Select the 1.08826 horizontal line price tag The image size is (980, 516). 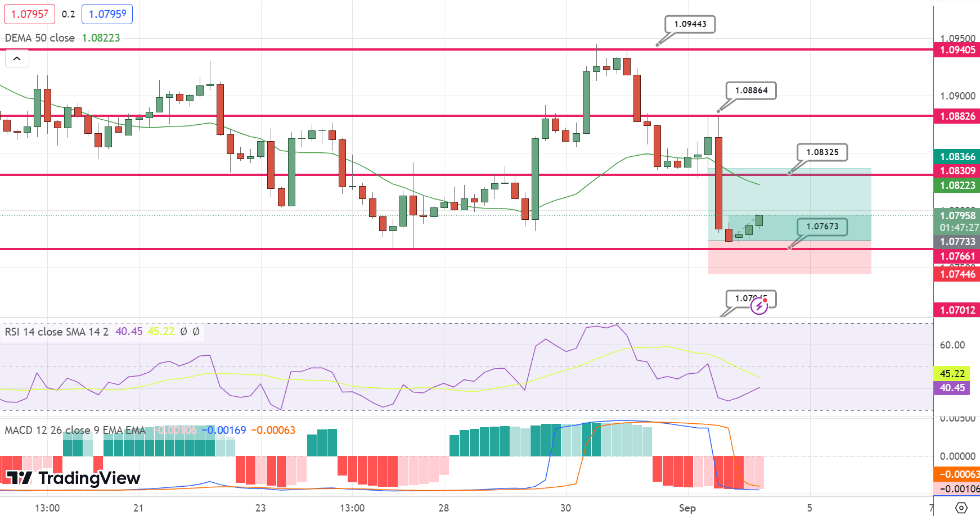coord(957,116)
